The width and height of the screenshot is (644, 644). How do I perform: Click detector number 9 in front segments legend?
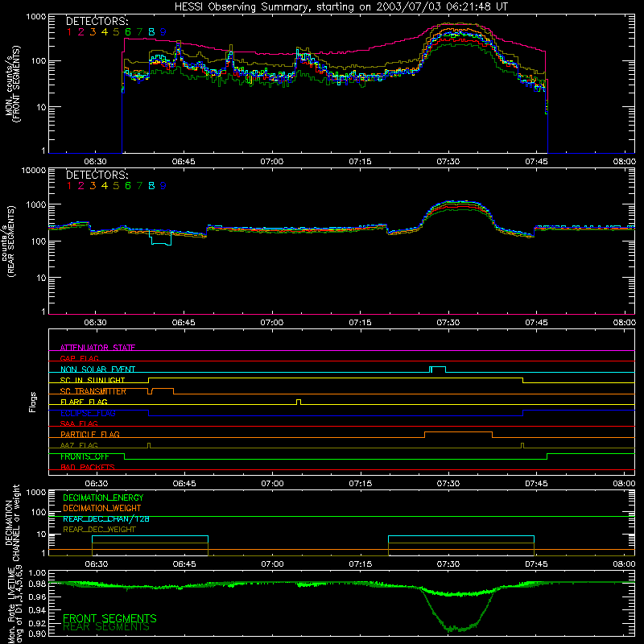163,32
